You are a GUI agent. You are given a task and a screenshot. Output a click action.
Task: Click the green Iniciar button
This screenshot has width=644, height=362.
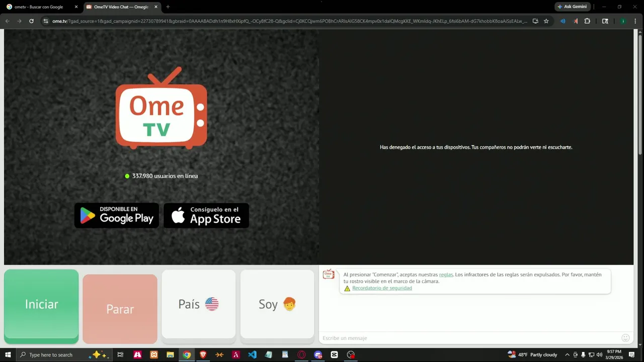(41, 306)
